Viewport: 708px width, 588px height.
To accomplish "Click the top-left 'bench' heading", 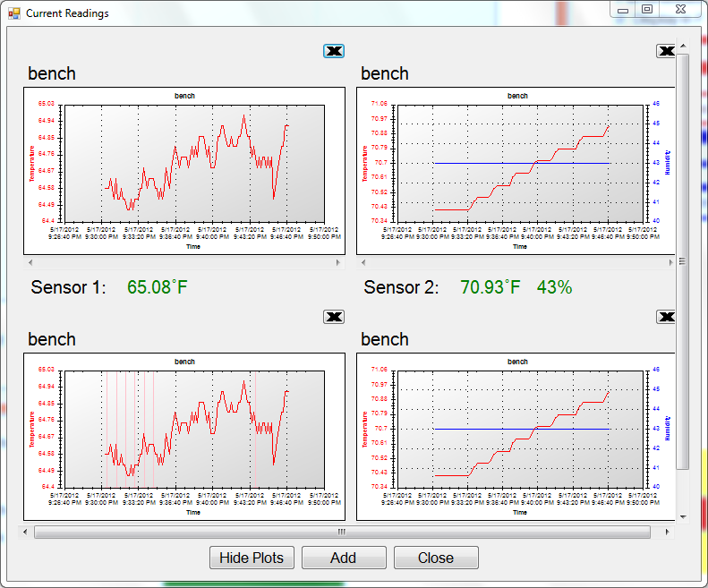I will [52, 73].
